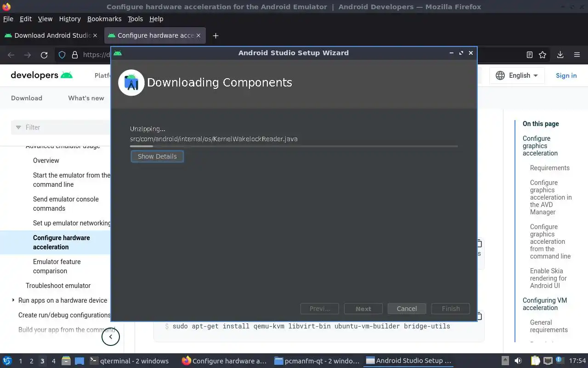Bookmark this page with star icon
The height and width of the screenshot is (368, 588).
tap(543, 55)
